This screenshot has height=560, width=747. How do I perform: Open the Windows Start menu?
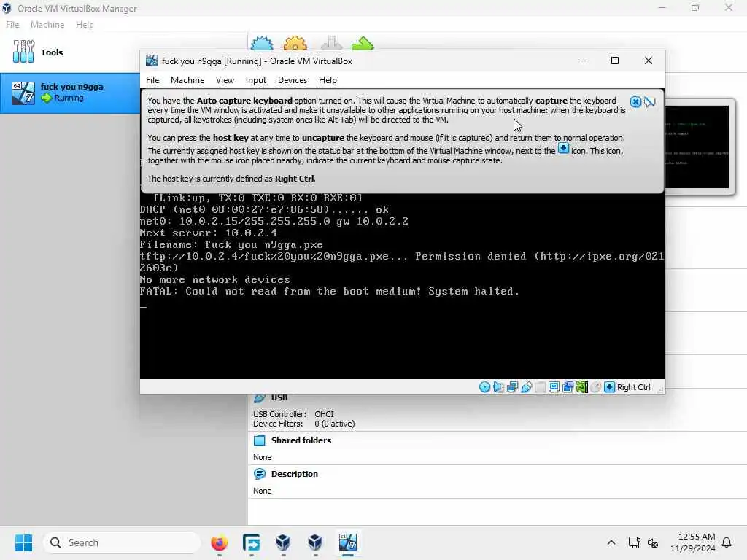(x=23, y=542)
